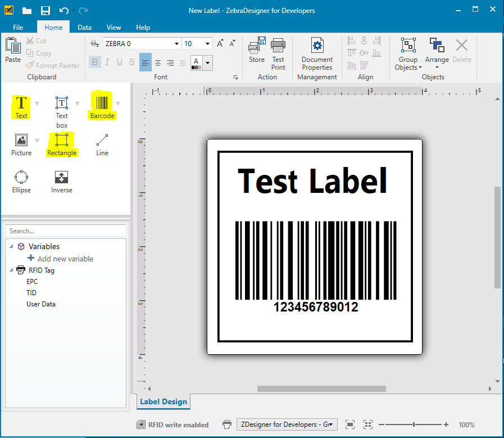Screen dimensions: 504x438
Task: Switch to the Data ribbon tab
Action: coord(84,26)
